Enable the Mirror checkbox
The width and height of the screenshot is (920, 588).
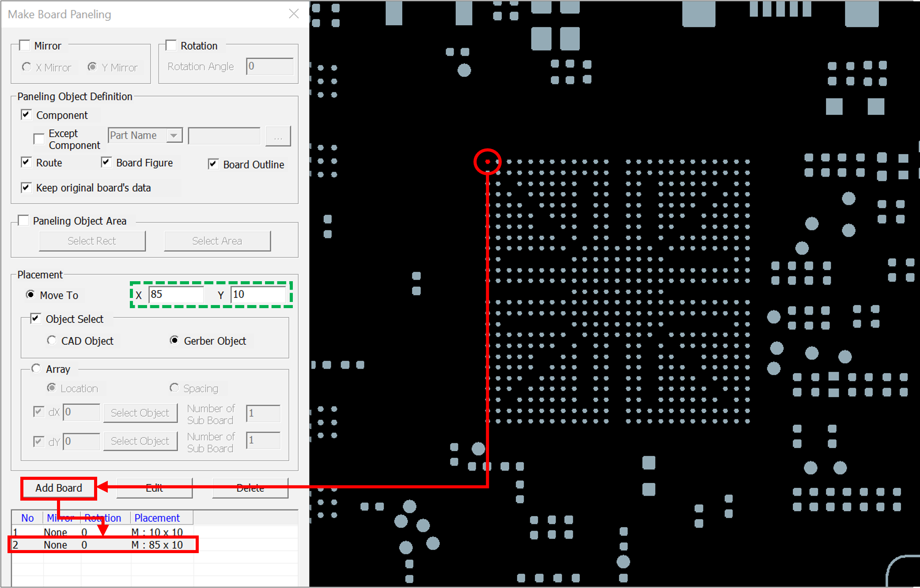click(25, 45)
